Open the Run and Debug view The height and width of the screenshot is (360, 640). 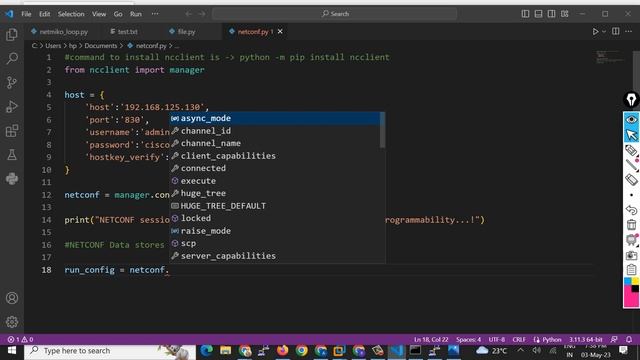(12, 107)
